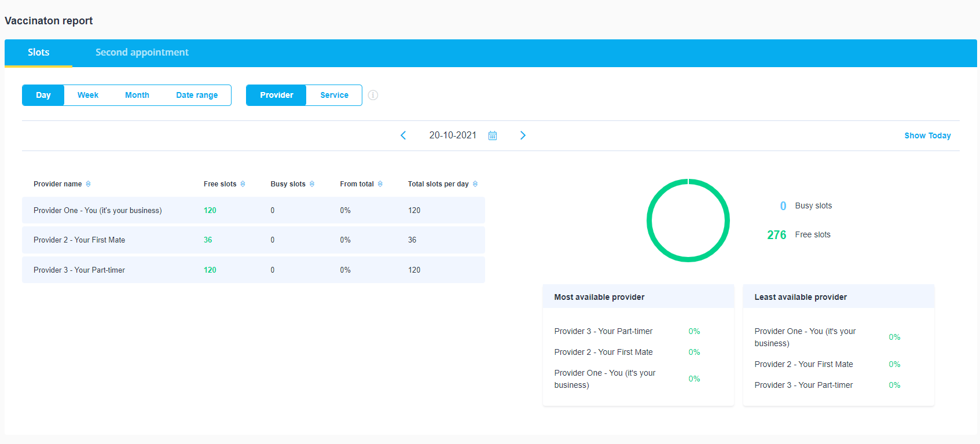
Task: Select the Week view
Action: click(88, 96)
